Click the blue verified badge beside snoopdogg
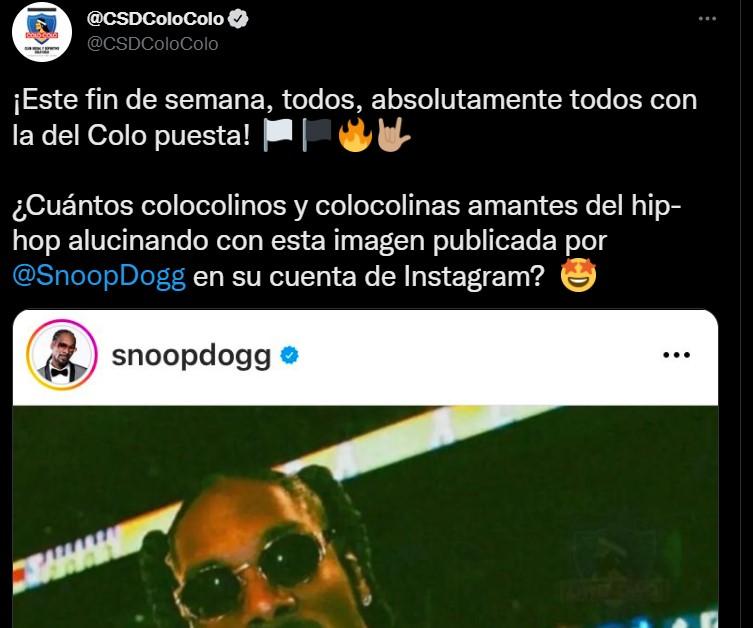This screenshot has width=753, height=628. pyautogui.click(x=289, y=355)
